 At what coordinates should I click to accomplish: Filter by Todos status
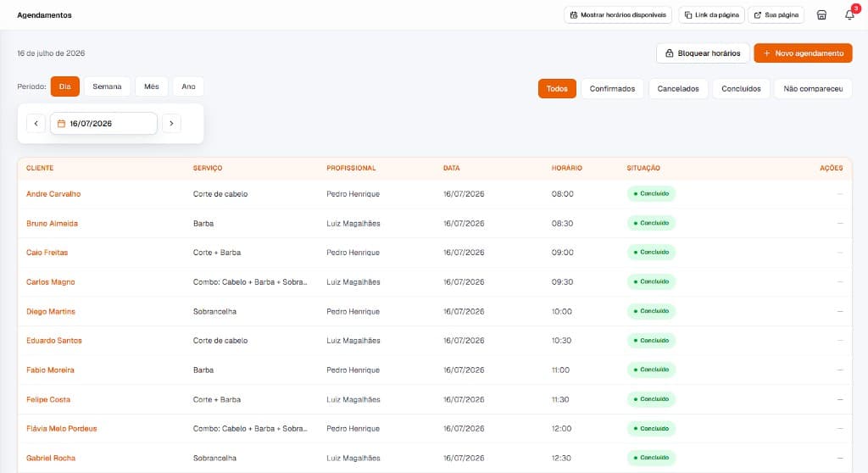557,89
